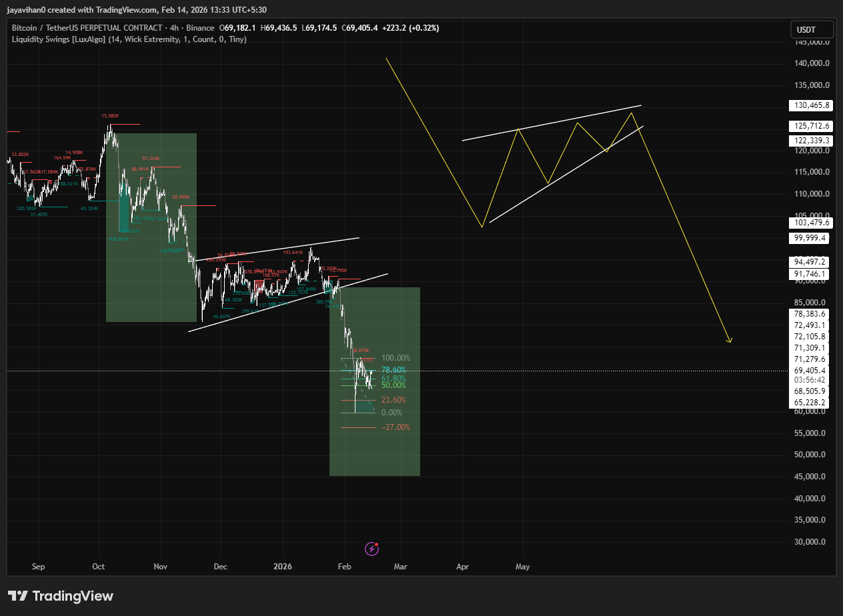The image size is (843, 616).
Task: Click the Oct label on the time axis
Action: click(x=99, y=567)
